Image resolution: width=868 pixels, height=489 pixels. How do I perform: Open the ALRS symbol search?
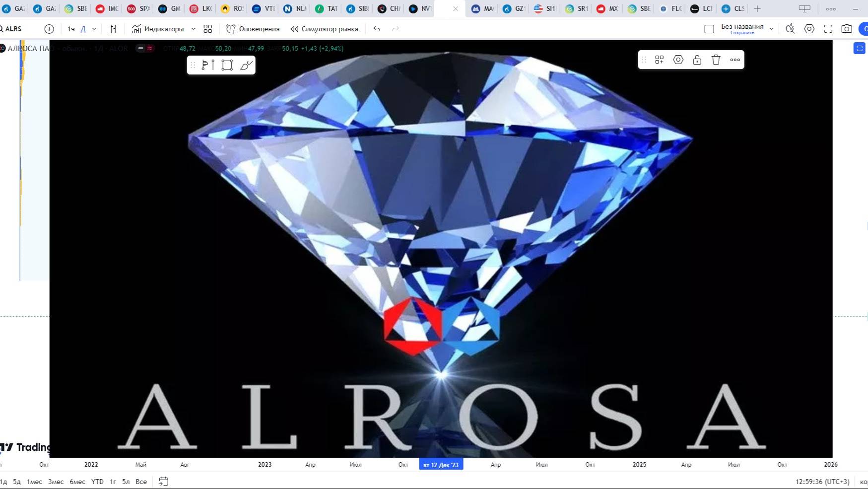coord(11,29)
